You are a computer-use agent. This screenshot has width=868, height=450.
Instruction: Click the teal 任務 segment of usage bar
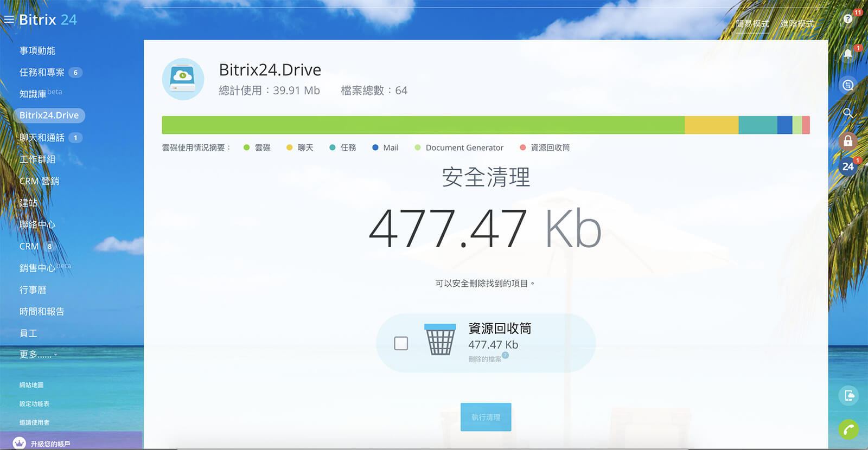(x=758, y=125)
